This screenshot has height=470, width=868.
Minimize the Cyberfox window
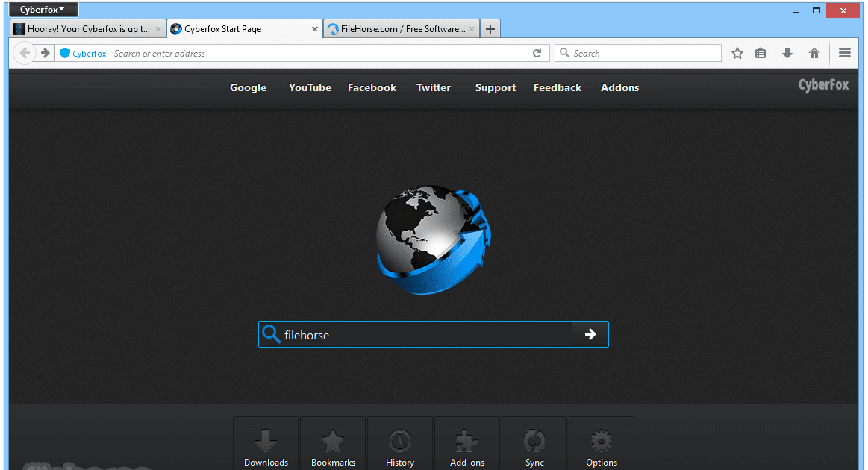pos(796,10)
